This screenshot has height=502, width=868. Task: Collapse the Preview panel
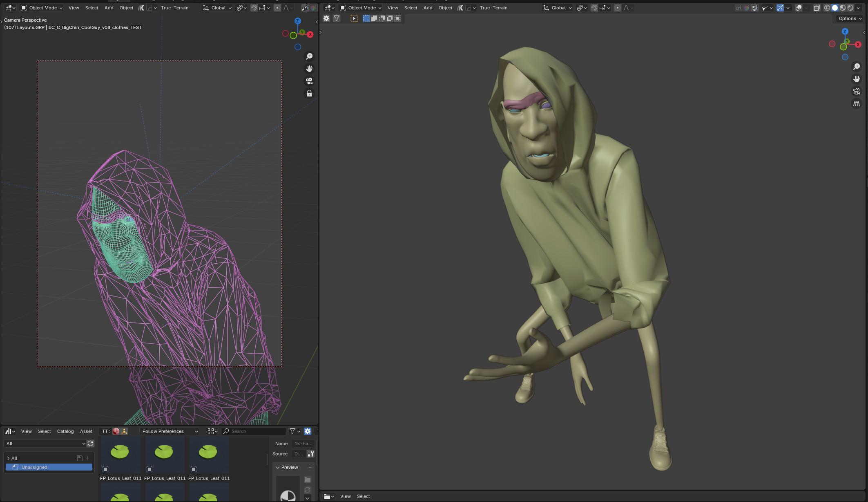click(278, 467)
